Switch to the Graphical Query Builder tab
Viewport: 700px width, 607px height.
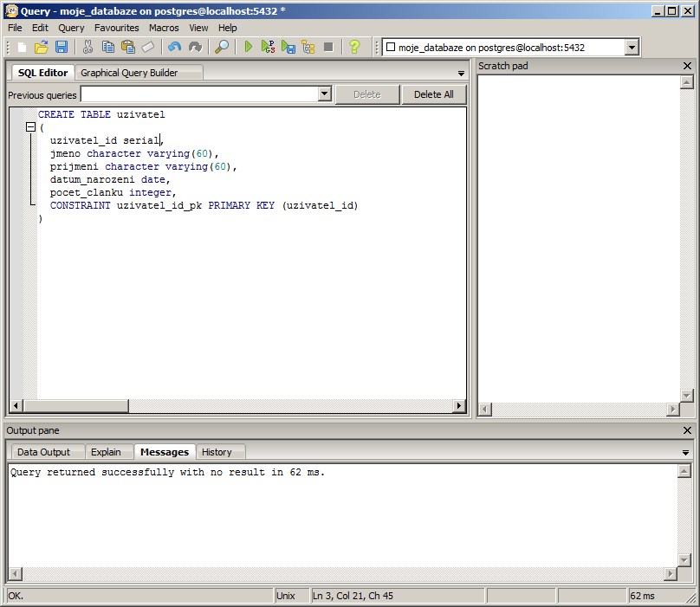[129, 73]
